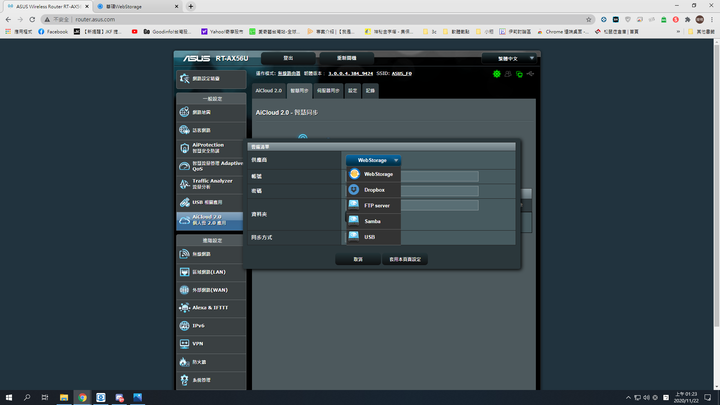Open the USB application sidebar item
Screen dimensions: 720x405
pos(211,202)
